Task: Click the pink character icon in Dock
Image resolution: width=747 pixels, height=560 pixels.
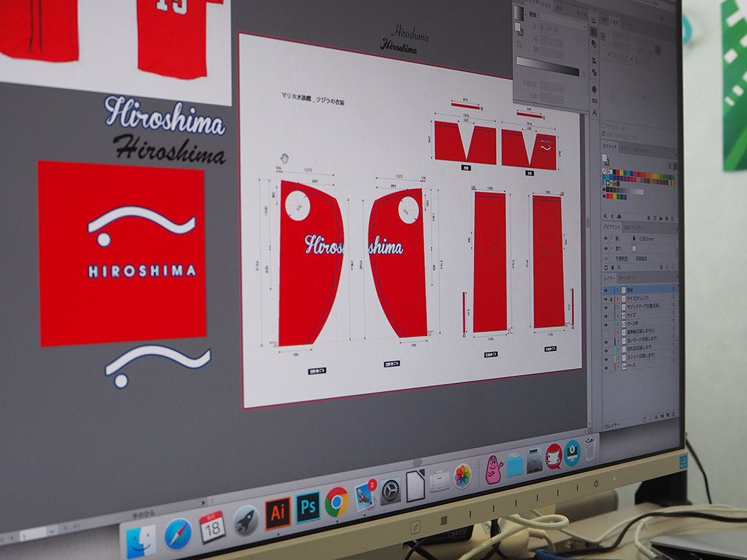Action: pos(494,470)
